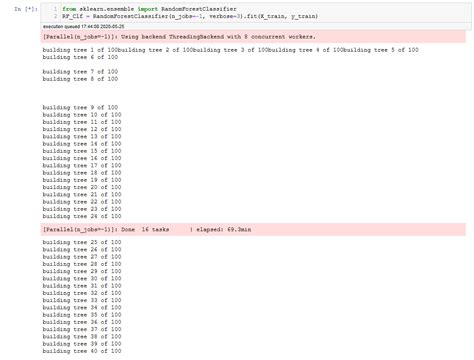Click 'building tree 27 of 100' output
474x360 pixels.
(x=82, y=257)
